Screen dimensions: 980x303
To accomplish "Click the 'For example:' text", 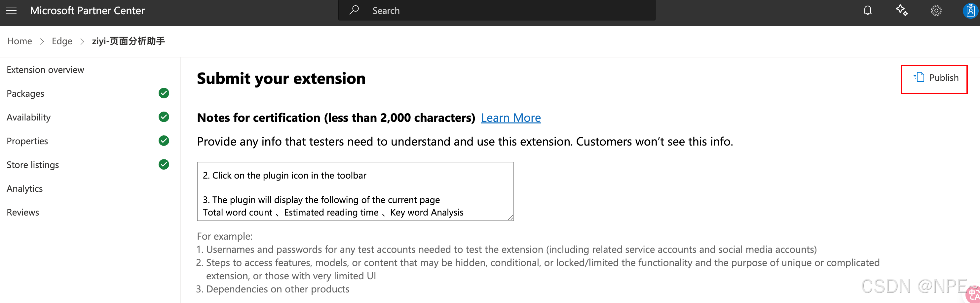I will (x=225, y=236).
